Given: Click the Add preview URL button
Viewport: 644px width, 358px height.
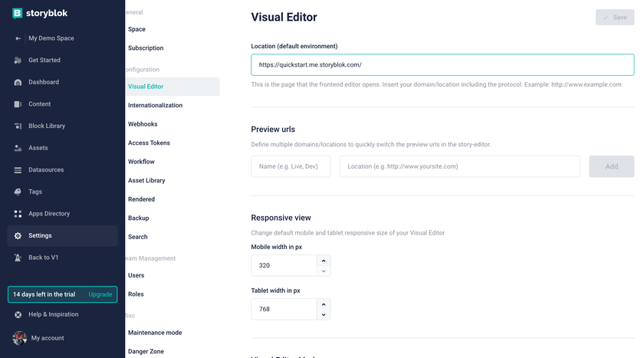Looking at the screenshot, I should click(x=611, y=166).
